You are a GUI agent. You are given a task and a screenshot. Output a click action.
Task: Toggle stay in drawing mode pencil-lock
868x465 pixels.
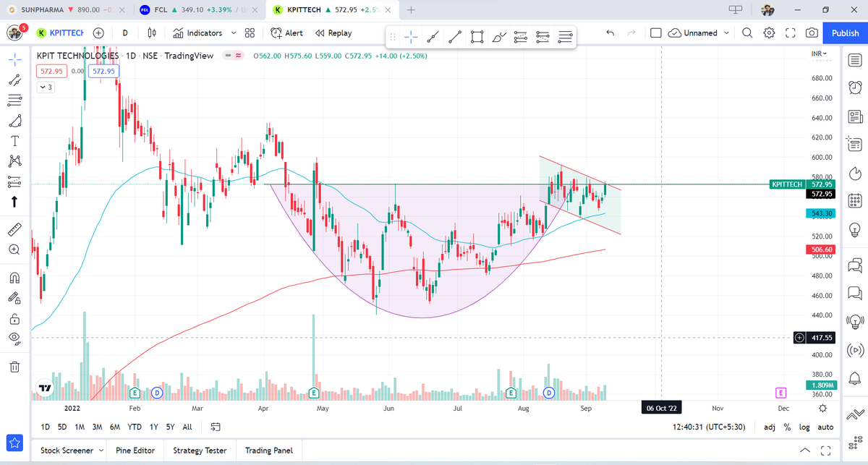tap(14, 298)
